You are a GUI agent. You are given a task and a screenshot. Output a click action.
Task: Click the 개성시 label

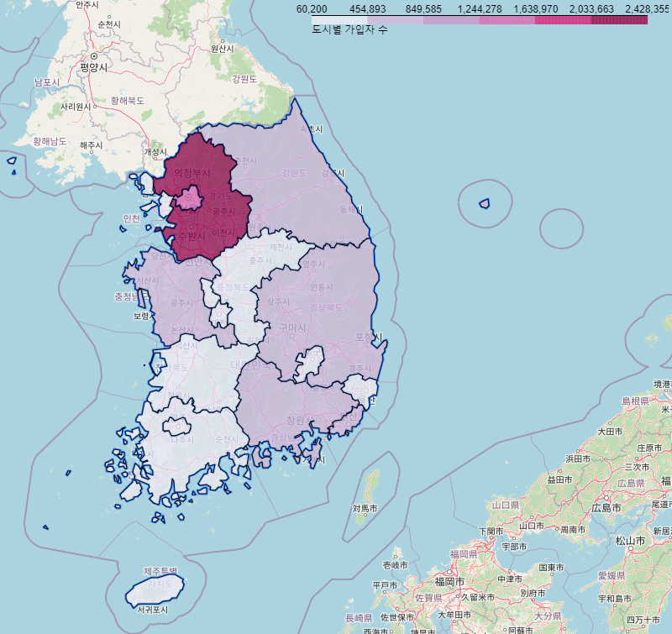pyautogui.click(x=155, y=152)
